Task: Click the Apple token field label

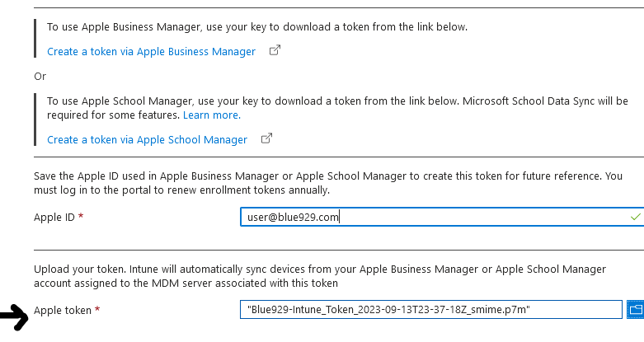Action: click(63, 310)
